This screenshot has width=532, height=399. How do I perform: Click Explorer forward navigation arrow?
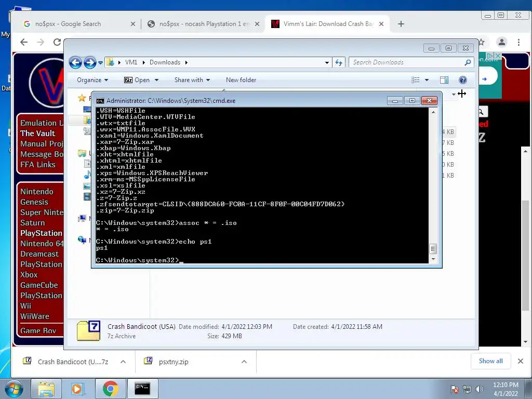[x=90, y=62]
